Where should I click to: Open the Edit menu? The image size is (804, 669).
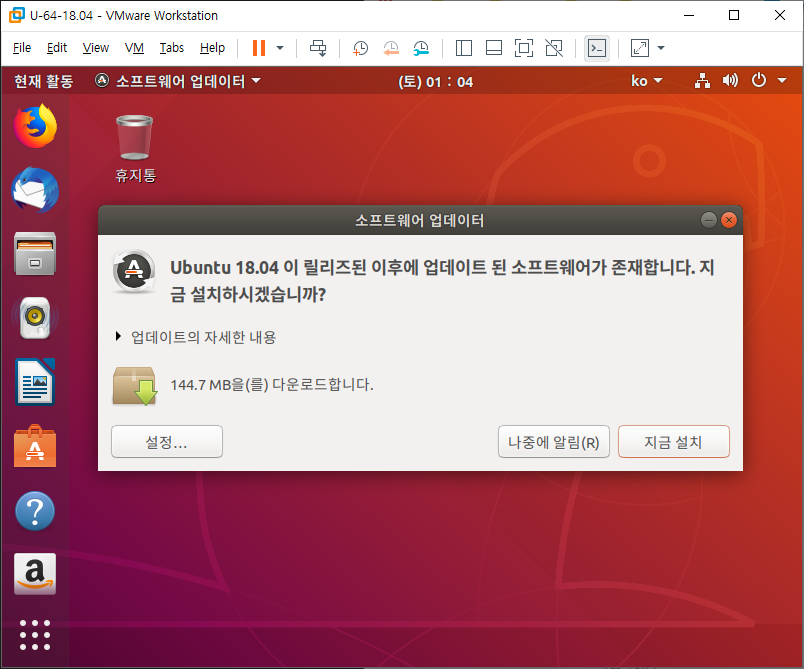coord(57,48)
